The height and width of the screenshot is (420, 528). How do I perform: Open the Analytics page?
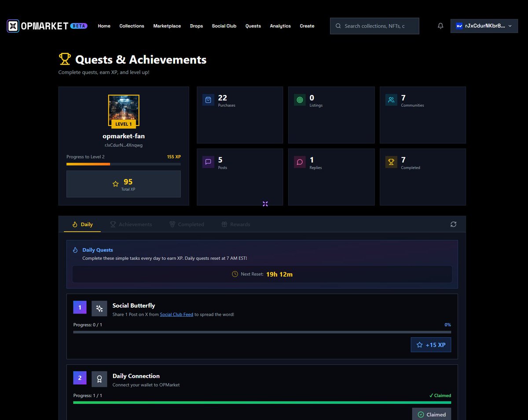pos(280,26)
